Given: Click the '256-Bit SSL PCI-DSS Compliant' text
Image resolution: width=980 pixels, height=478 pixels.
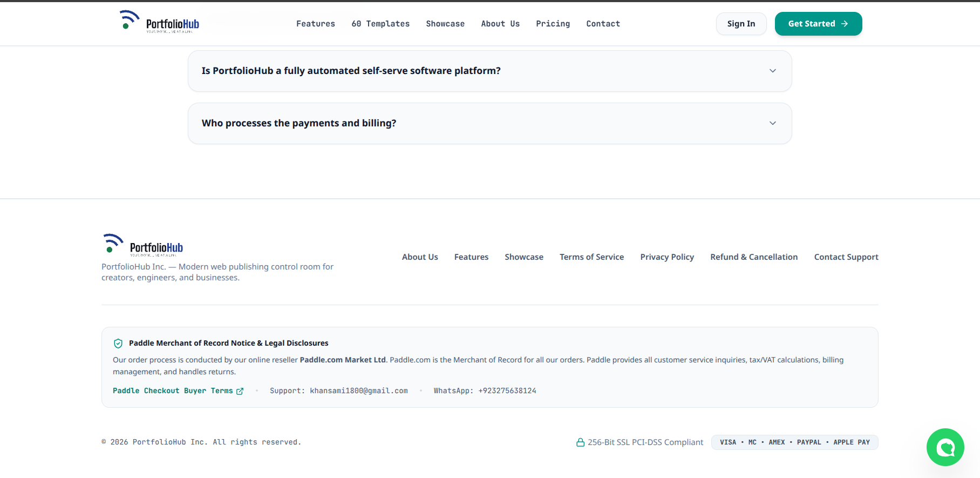Looking at the screenshot, I should tap(645, 442).
